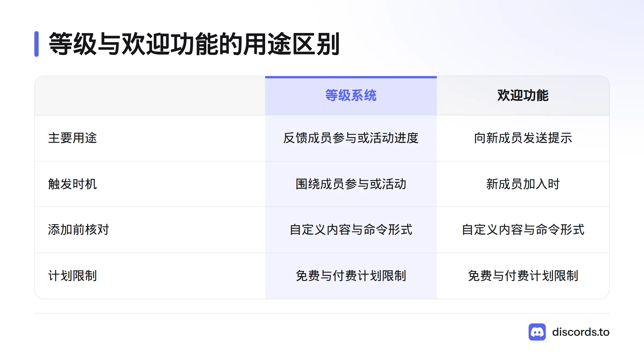
Task: Select the 等级系统 column header
Action: 351,95
